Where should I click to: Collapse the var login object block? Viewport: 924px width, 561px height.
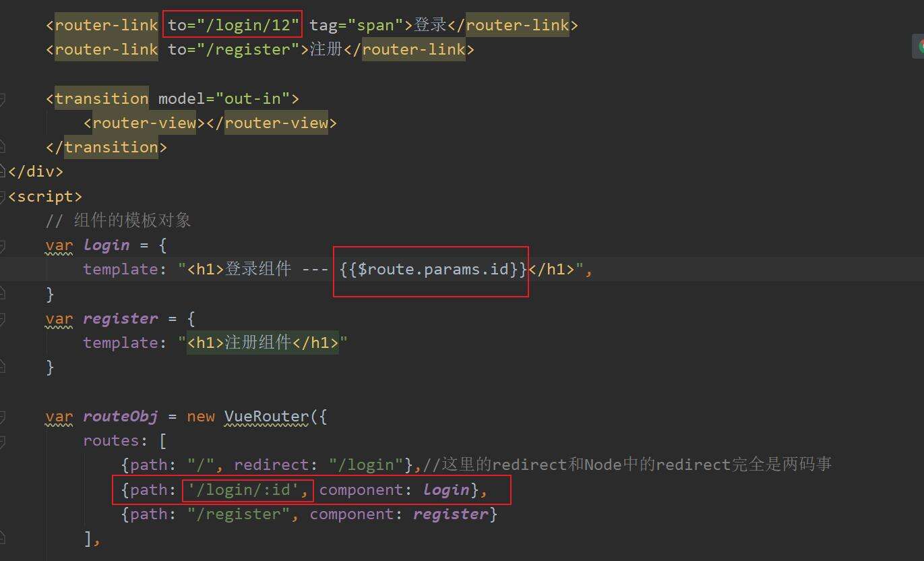[x=2, y=245]
